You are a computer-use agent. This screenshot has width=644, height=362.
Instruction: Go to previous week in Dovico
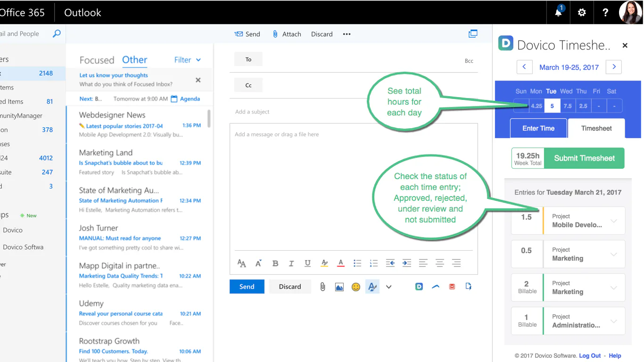524,67
